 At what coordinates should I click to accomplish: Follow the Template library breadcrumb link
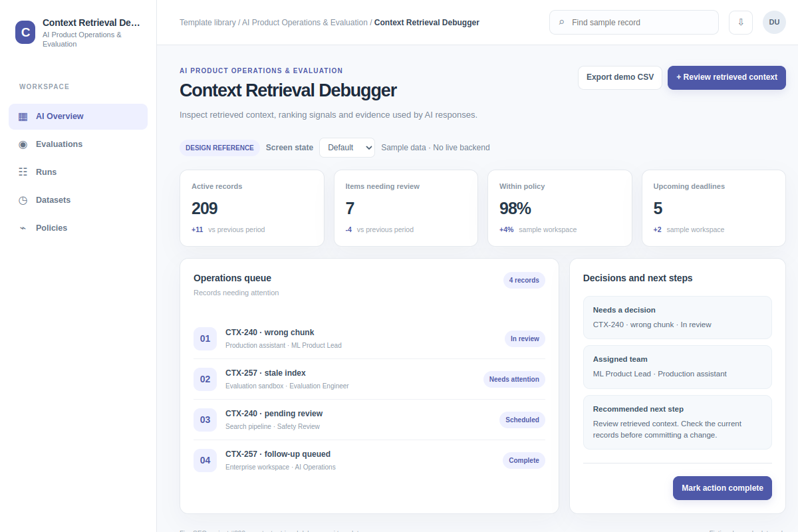point(207,23)
